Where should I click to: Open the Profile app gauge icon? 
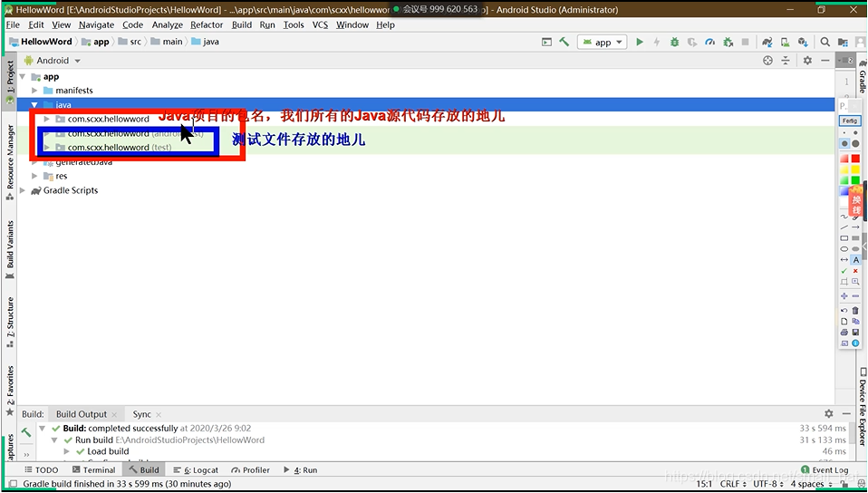(709, 42)
